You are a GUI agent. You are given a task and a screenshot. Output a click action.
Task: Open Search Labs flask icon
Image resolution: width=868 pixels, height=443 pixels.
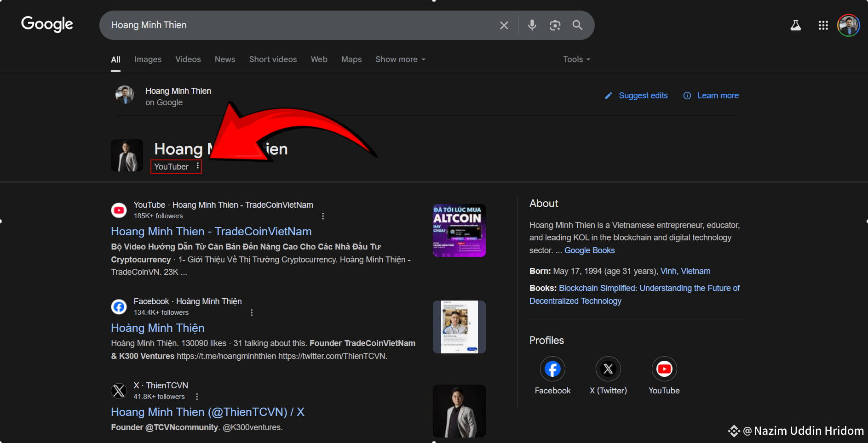tap(795, 26)
